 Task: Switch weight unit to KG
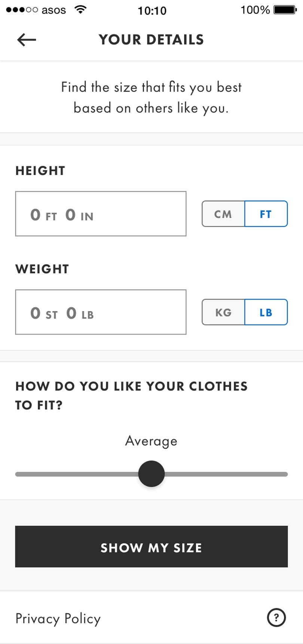tap(223, 312)
